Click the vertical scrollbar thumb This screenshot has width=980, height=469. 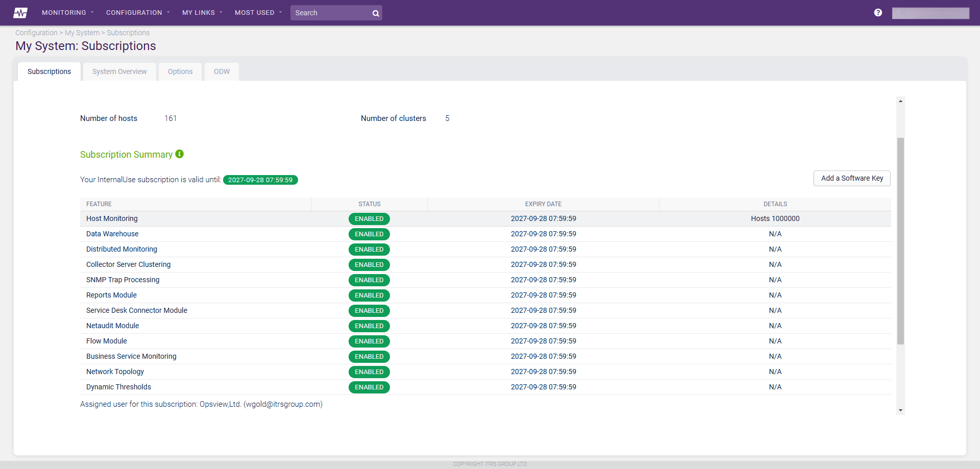coord(900,241)
